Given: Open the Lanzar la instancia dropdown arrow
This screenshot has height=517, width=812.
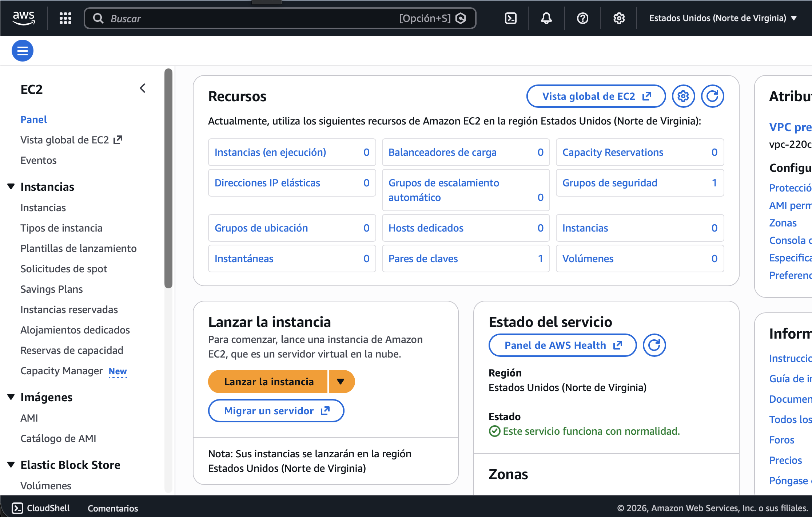Looking at the screenshot, I should 341,382.
